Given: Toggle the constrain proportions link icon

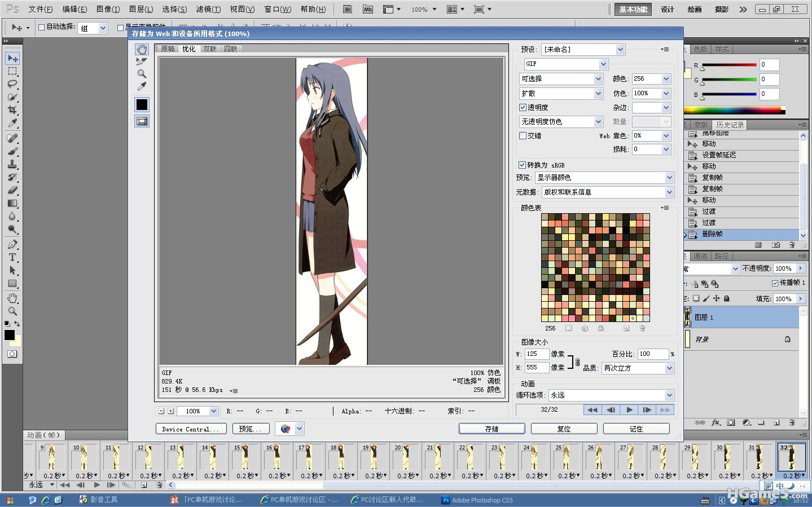Looking at the screenshot, I should click(x=577, y=361).
